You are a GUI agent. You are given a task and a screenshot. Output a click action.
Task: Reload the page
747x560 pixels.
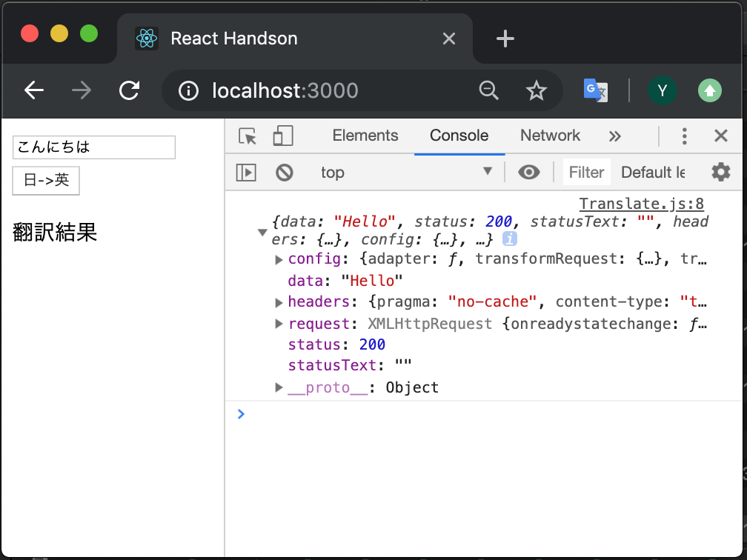tap(129, 90)
